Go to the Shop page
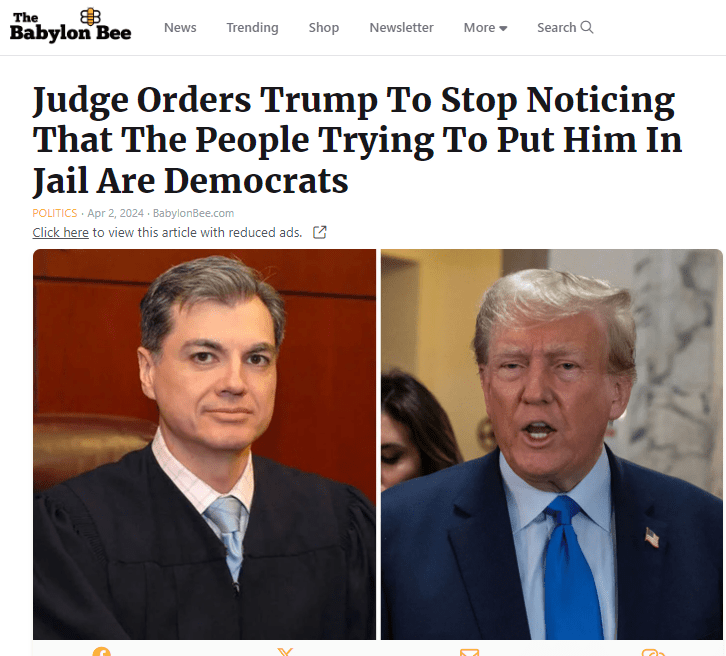 coord(324,28)
